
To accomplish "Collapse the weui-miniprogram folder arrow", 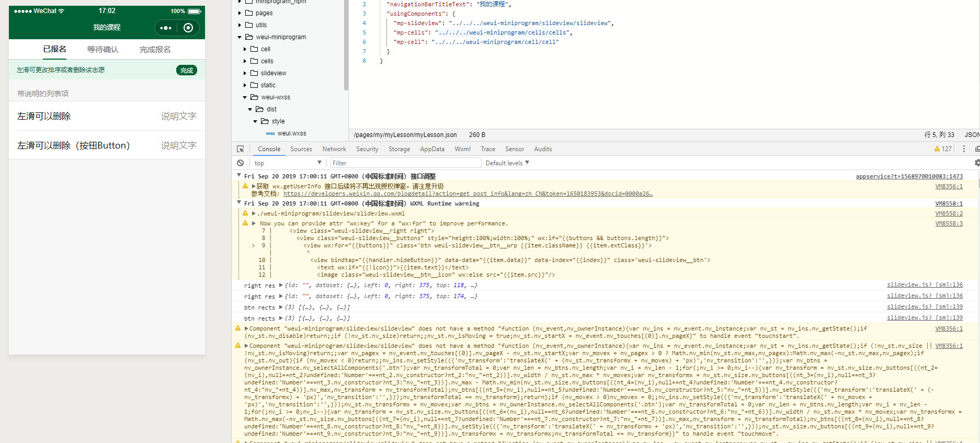I will tap(240, 37).
